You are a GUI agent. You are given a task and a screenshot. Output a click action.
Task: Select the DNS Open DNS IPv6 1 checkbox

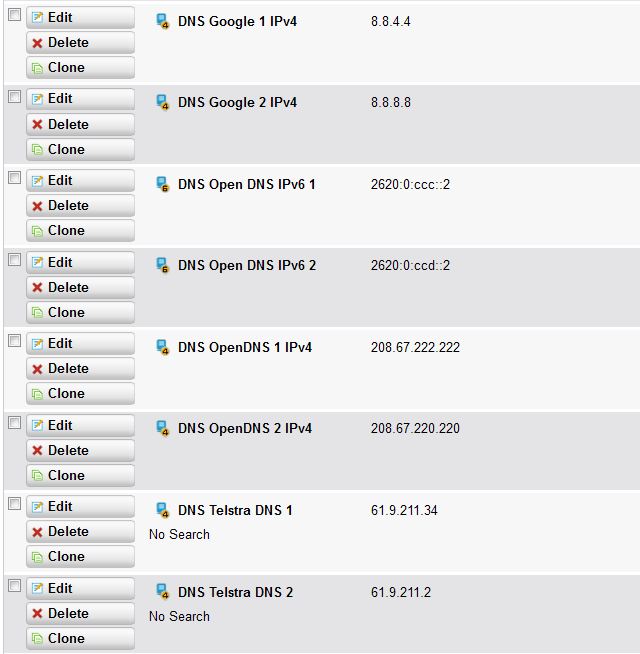15,178
